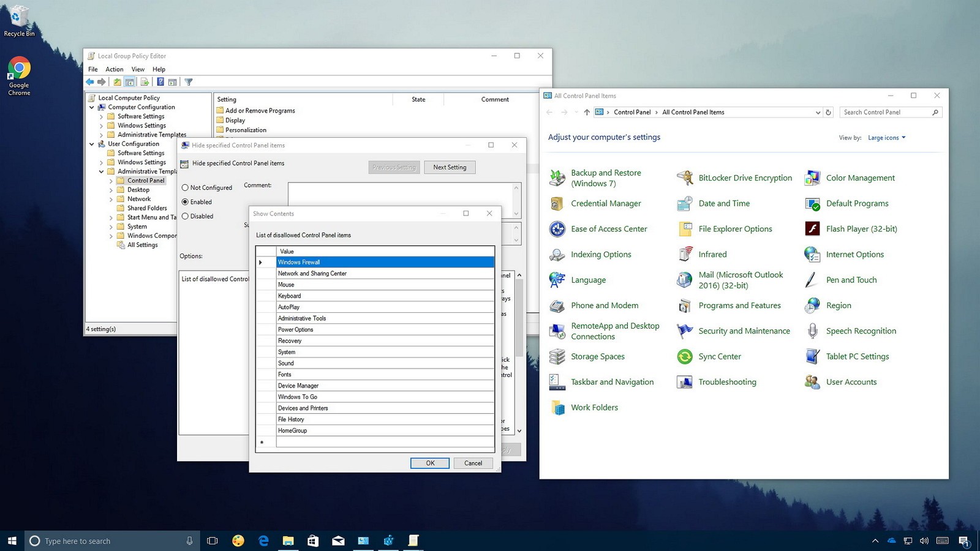Open the View by Large icons dropdown
The height and width of the screenshot is (551, 980).
point(886,138)
